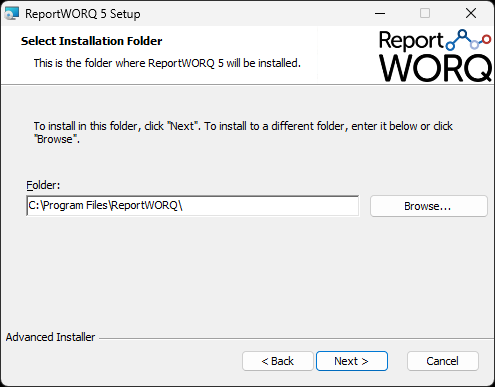This screenshot has height=387, width=495.
Task: Click the instruction text mentioning Browse
Action: [243, 132]
